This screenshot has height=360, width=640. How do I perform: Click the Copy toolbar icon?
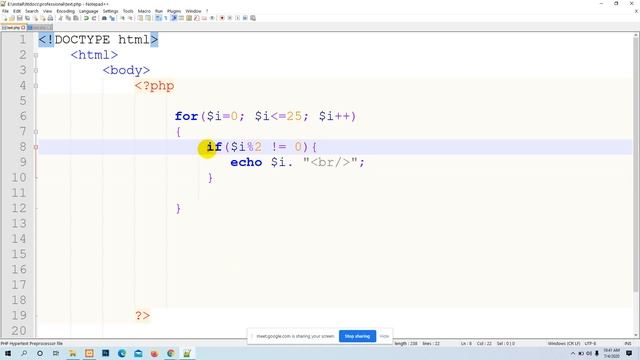68,18
